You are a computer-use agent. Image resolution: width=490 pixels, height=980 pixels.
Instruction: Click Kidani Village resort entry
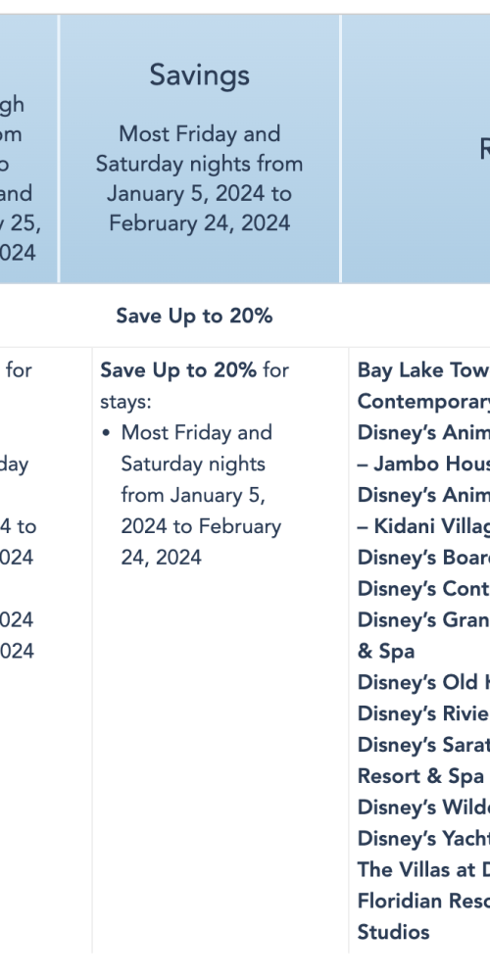point(423,526)
